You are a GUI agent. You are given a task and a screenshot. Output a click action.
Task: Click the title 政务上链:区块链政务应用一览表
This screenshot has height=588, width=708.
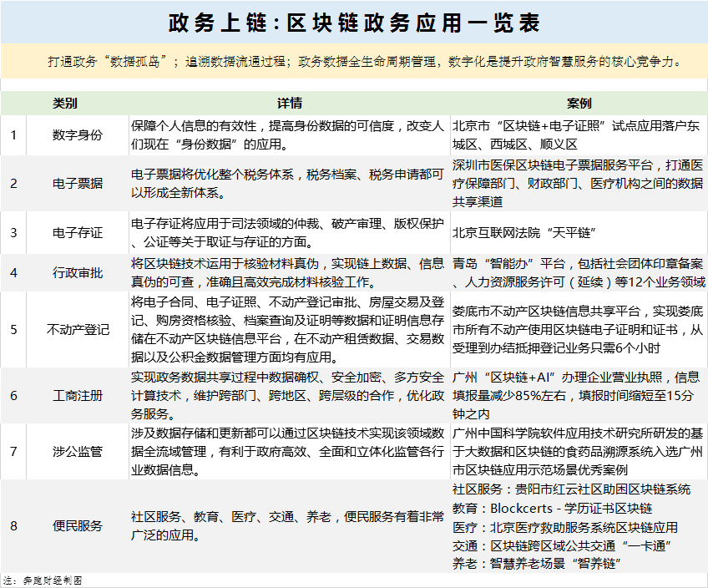click(354, 23)
